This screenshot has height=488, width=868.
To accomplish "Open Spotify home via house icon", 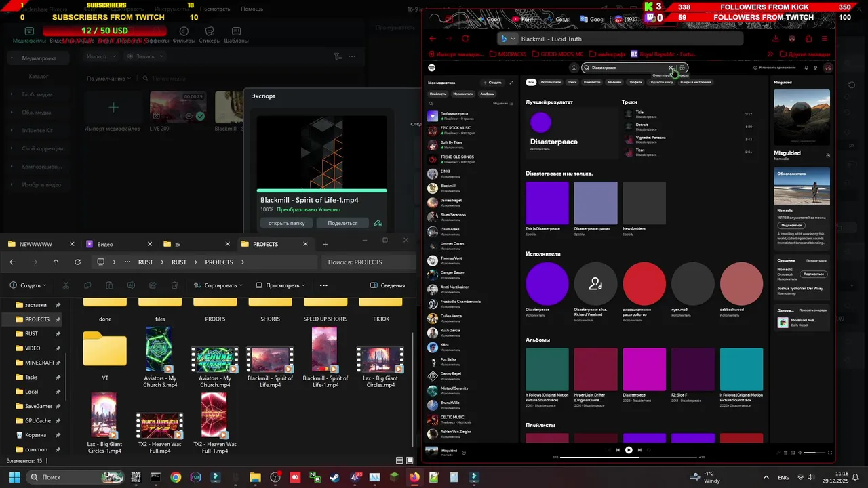I will click(574, 68).
